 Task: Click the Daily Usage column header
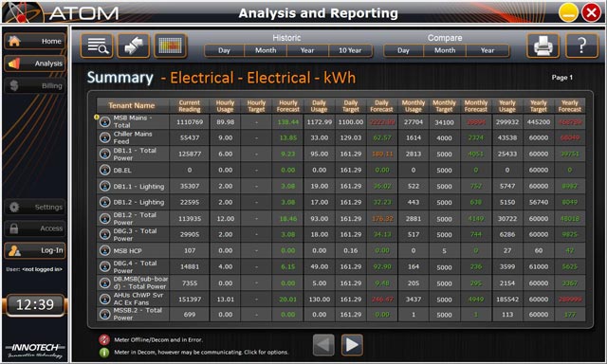coord(319,105)
